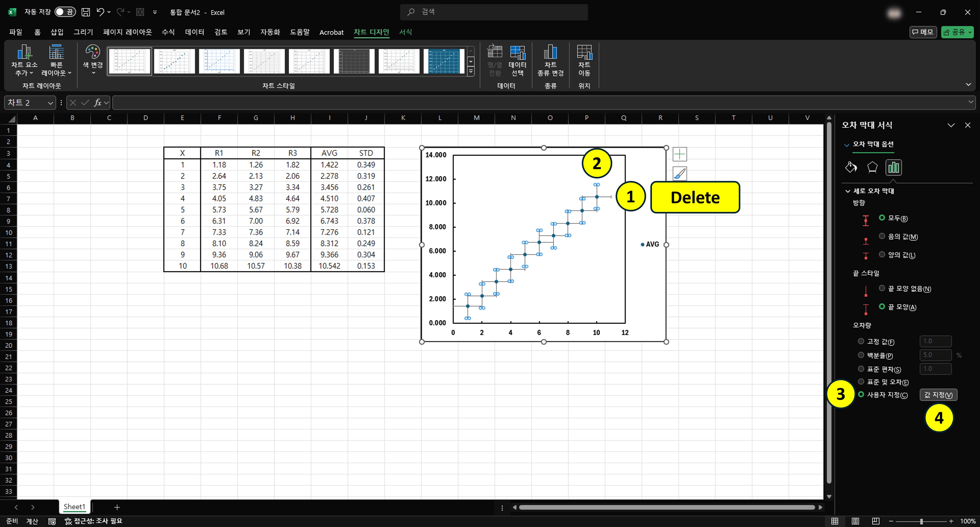Collapse the 세로 오차 막대 section
980x527 pixels.
coord(848,191)
